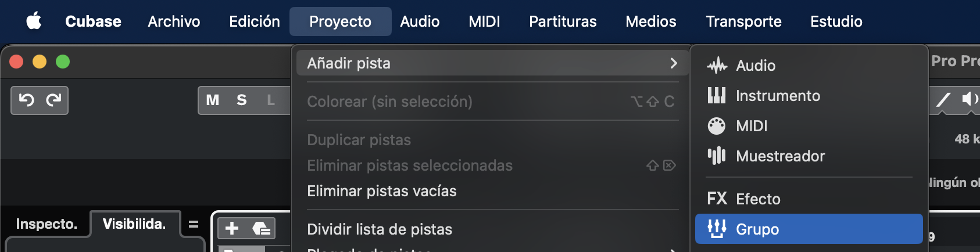
Task: Open the track presets icon beside plus
Action: (x=261, y=228)
